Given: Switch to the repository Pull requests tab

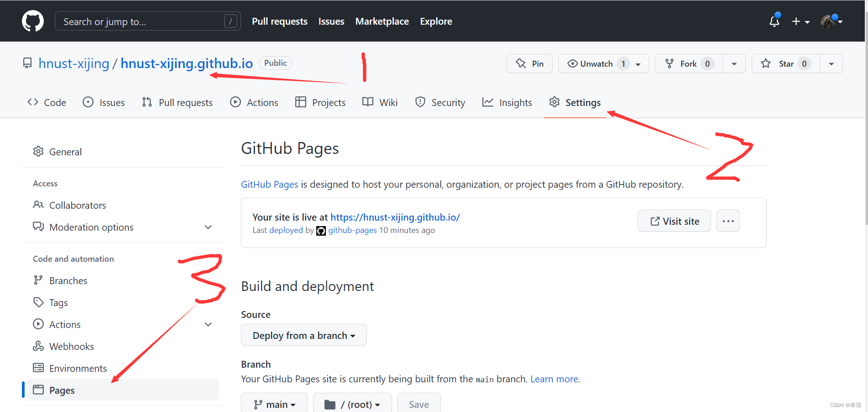Looking at the screenshot, I should (177, 102).
